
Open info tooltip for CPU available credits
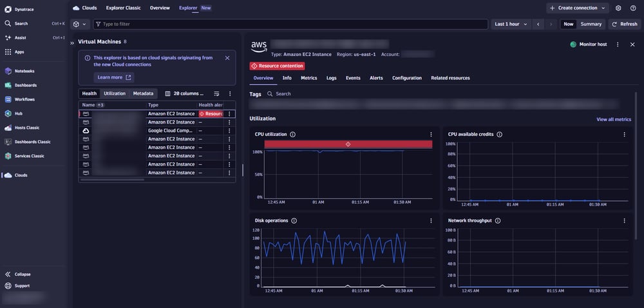click(x=500, y=134)
